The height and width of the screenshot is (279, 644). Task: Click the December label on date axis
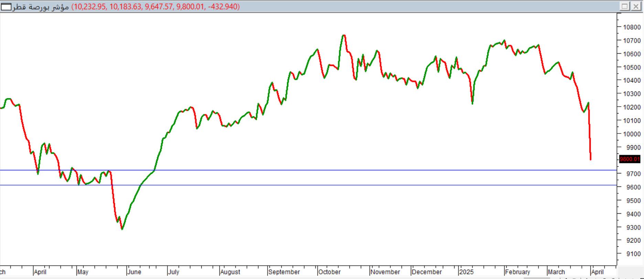point(427,272)
